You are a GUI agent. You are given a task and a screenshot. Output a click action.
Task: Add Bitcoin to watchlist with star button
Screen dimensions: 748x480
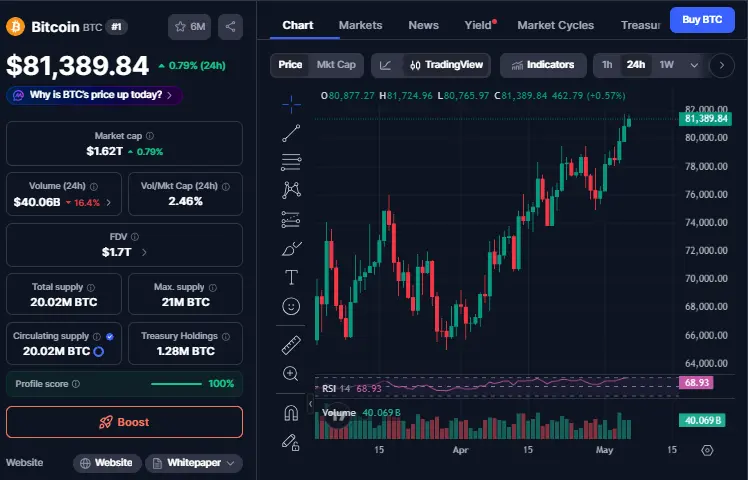[189, 27]
